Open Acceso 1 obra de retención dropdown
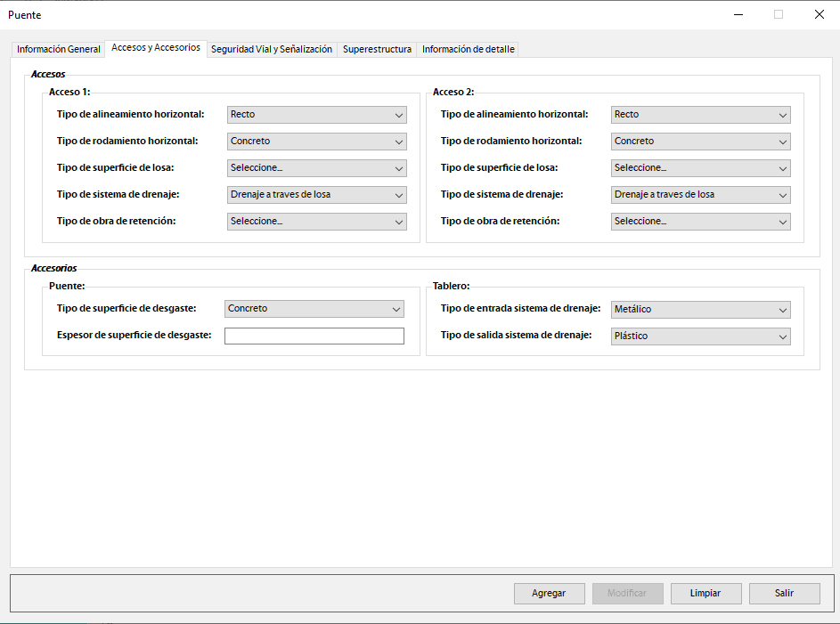 click(317, 222)
